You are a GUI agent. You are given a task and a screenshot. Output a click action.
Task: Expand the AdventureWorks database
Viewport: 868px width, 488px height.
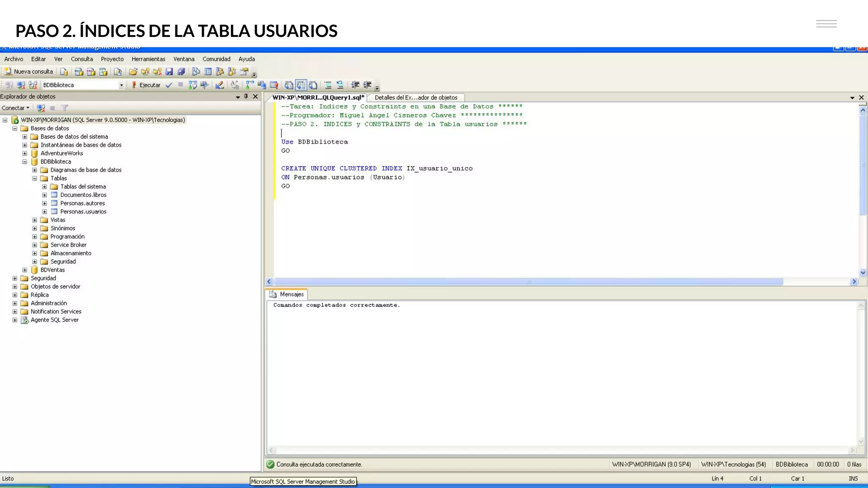[x=25, y=153]
